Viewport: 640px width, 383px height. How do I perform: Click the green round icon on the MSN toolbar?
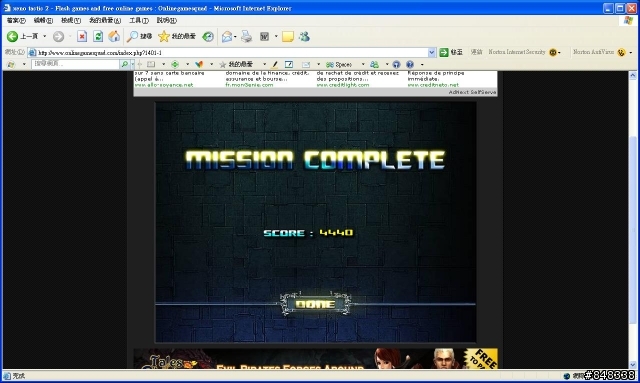coord(175,64)
